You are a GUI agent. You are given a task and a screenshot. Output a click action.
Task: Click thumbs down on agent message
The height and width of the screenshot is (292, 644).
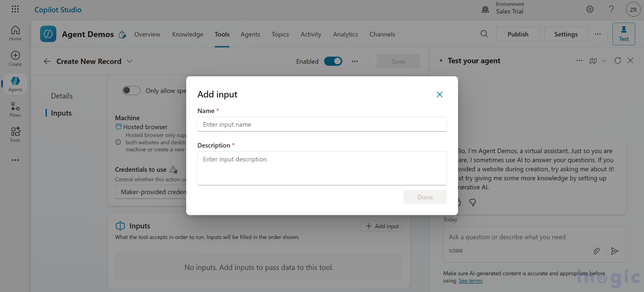tap(472, 202)
